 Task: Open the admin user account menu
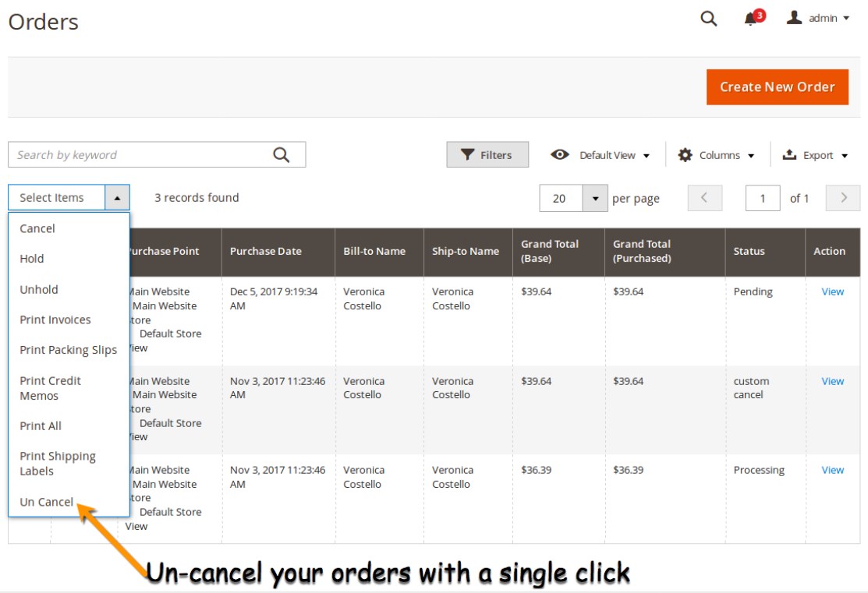[818, 18]
